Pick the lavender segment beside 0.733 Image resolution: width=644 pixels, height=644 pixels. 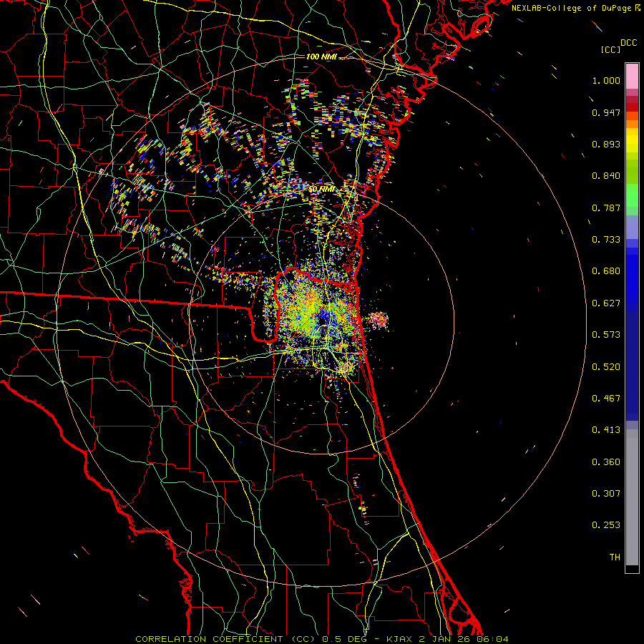632,227
